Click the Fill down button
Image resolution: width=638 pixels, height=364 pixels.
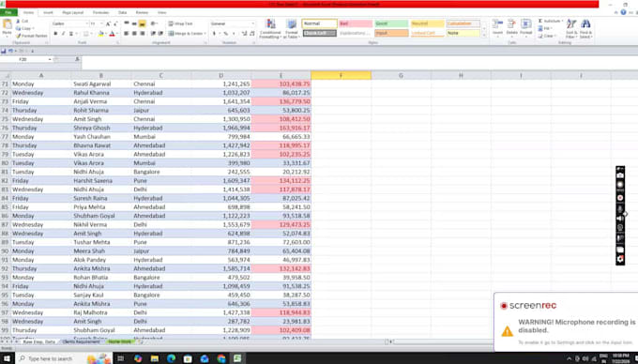[x=544, y=28]
